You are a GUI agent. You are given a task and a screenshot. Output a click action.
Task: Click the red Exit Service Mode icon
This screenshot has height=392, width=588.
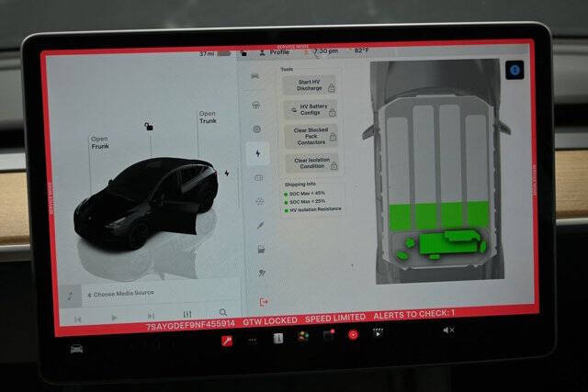(x=264, y=302)
